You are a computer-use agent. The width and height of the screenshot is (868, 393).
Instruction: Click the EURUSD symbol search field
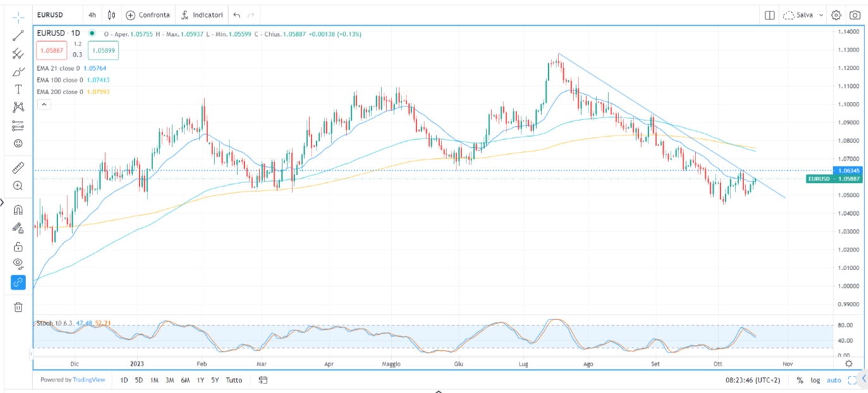click(49, 15)
